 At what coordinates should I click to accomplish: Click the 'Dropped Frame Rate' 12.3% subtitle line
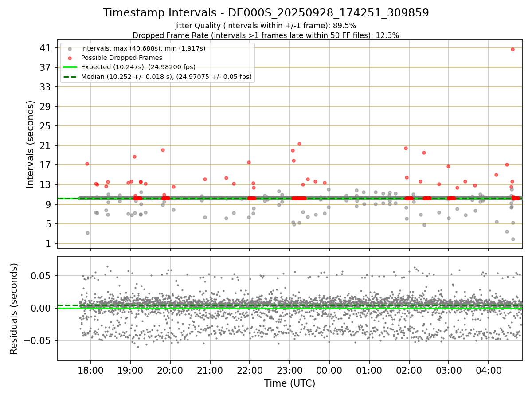266,35
